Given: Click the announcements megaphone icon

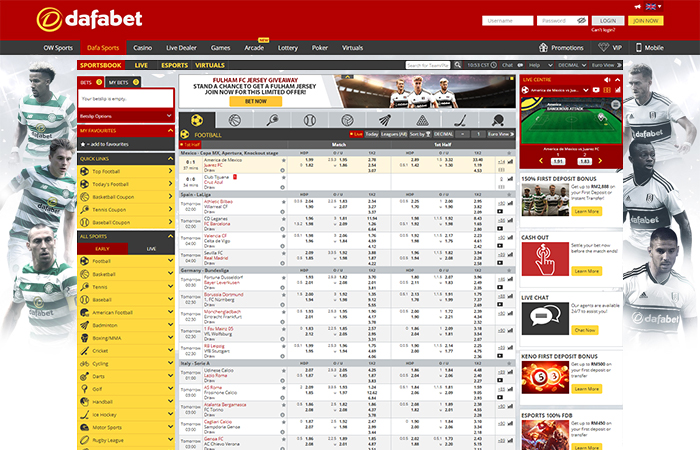Looking at the screenshot, I should tap(638, 7).
